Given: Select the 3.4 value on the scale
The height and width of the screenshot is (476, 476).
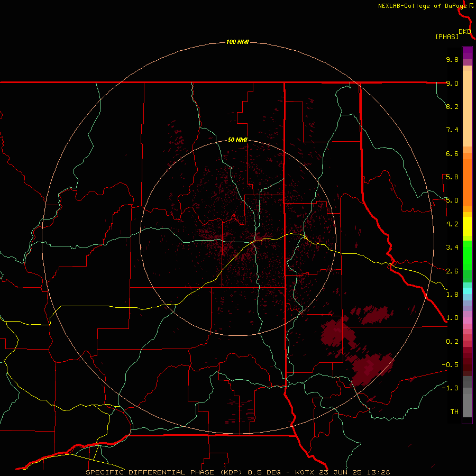Looking at the screenshot, I should tap(452, 248).
